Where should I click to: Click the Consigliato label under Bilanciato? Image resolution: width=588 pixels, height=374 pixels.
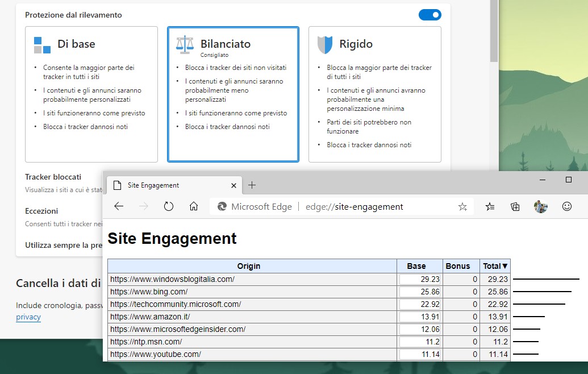(214, 55)
